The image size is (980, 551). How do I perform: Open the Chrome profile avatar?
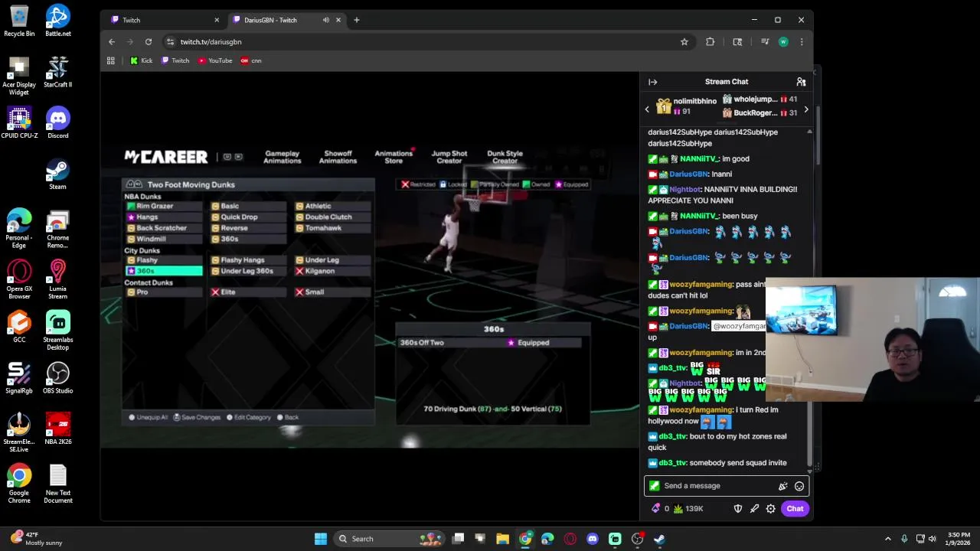point(783,42)
